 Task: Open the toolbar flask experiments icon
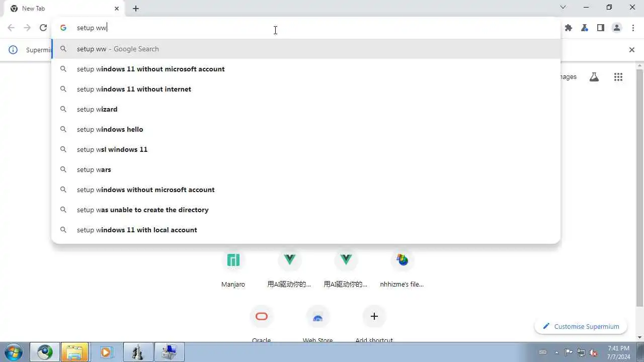click(x=585, y=28)
